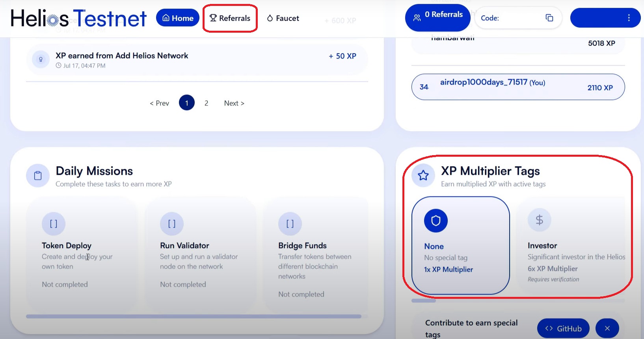The image size is (644, 339).
Task: Click the '+ 50 XP' reward text
Action: 342,56
